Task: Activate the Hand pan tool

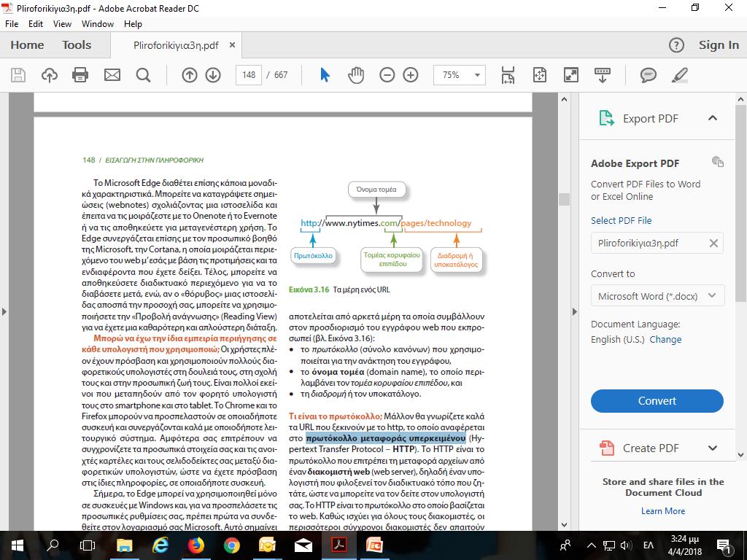Action: coord(356,75)
